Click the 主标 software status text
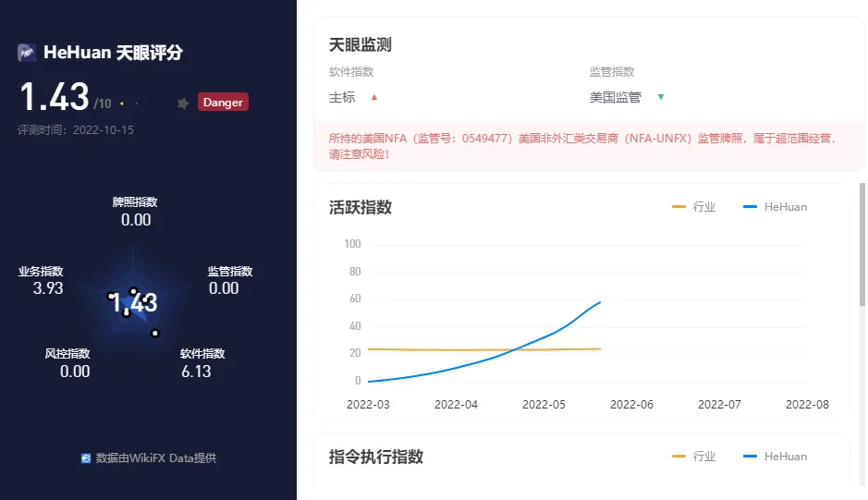This screenshot has width=868, height=500. [342, 97]
